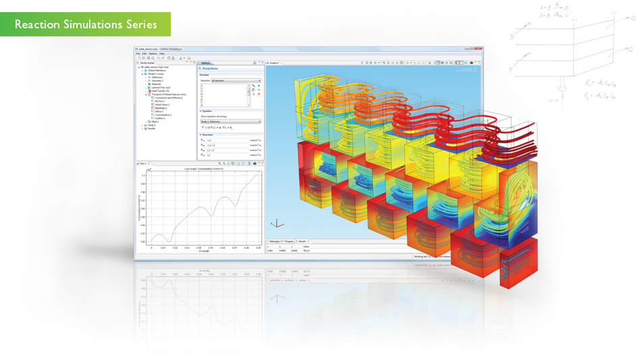Screen dimensions: 644x356
Task: Click the camera snapshot icon in Graphics toolbar
Action: pyautogui.click(x=471, y=63)
